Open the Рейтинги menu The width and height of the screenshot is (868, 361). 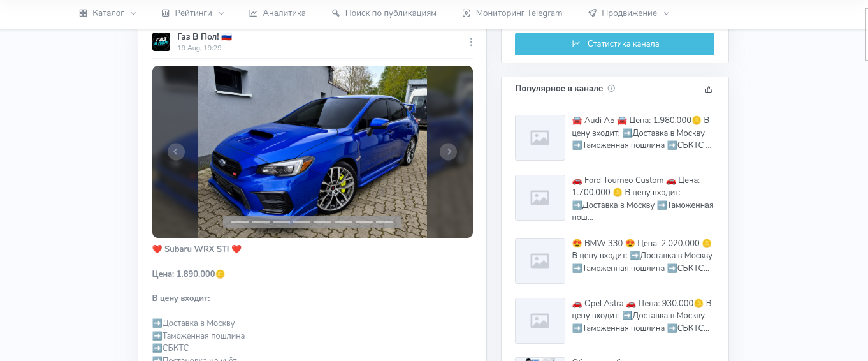[x=192, y=13]
